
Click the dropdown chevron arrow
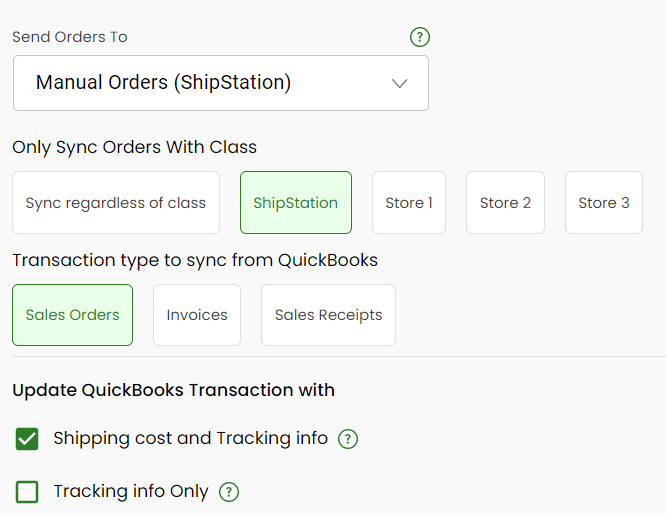(399, 83)
